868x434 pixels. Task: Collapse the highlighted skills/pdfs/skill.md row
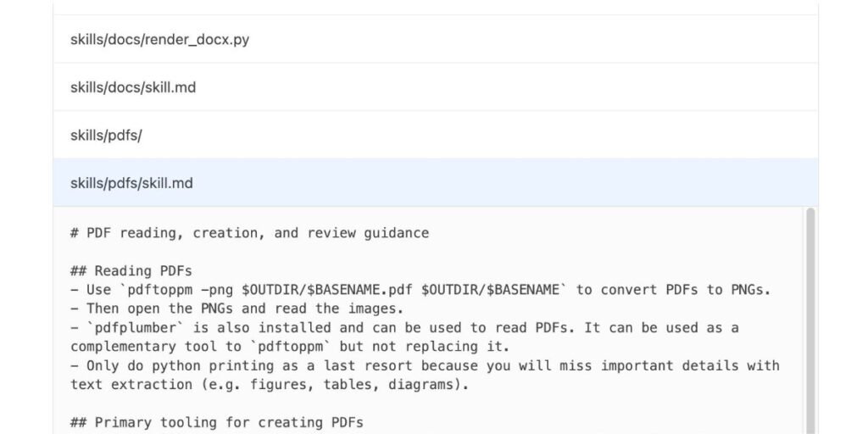tap(131, 182)
